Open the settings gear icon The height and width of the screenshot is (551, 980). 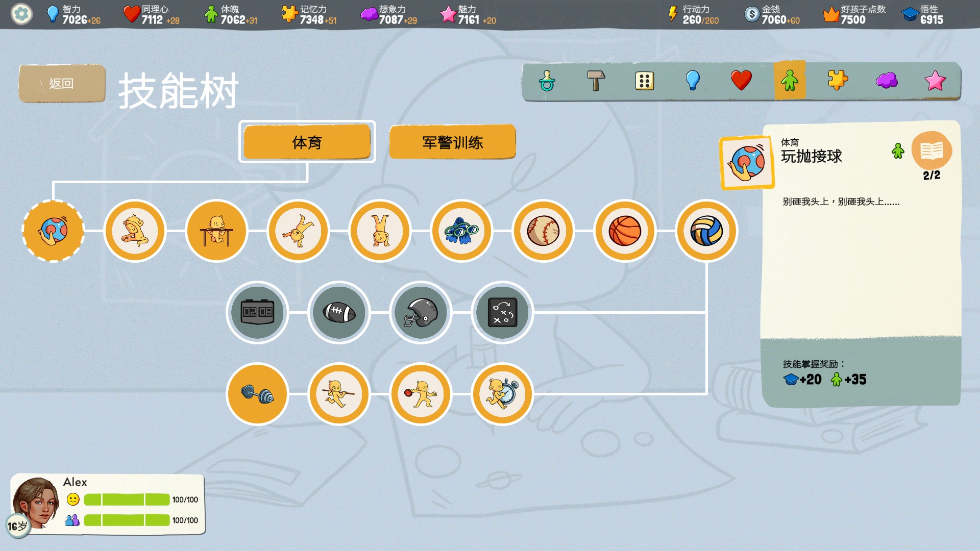click(21, 14)
